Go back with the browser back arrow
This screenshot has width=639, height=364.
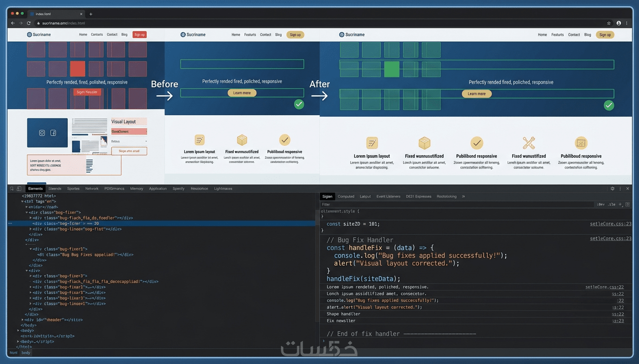(x=13, y=23)
